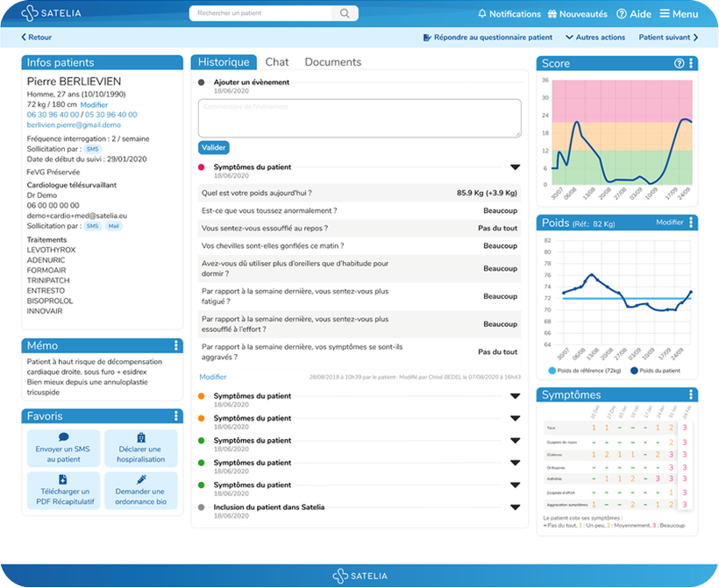
Task: Click the Patient suivant chevron
Action: 696,37
